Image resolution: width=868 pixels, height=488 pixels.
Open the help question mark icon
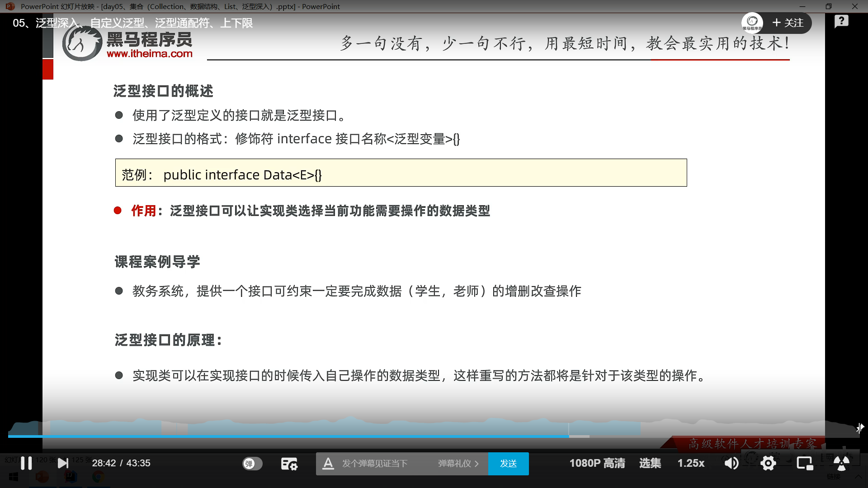pos(841,21)
